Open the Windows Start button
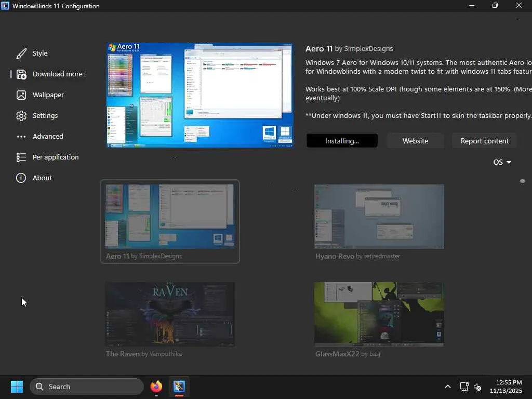532x399 pixels. click(x=17, y=387)
